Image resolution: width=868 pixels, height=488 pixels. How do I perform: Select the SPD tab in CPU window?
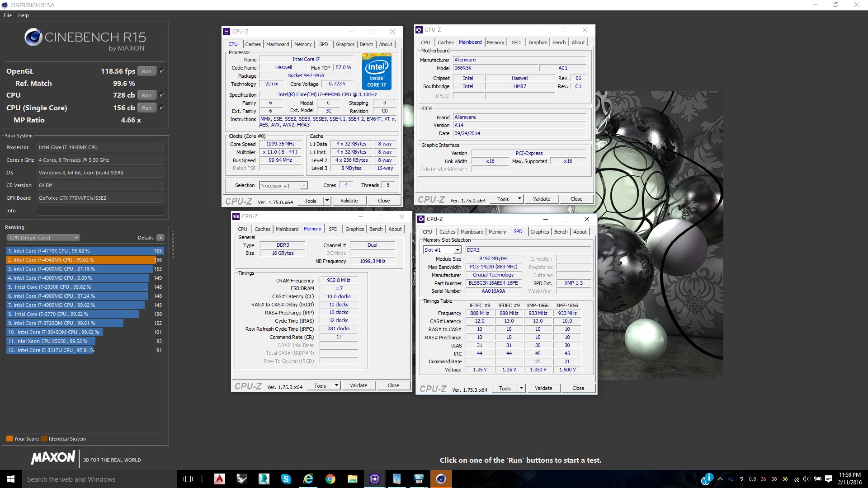pos(323,44)
